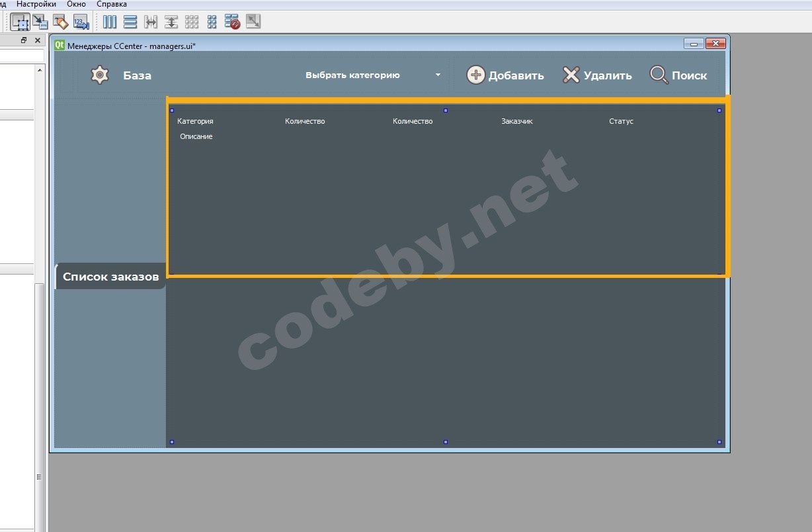Open the Настройки menu

click(x=36, y=4)
